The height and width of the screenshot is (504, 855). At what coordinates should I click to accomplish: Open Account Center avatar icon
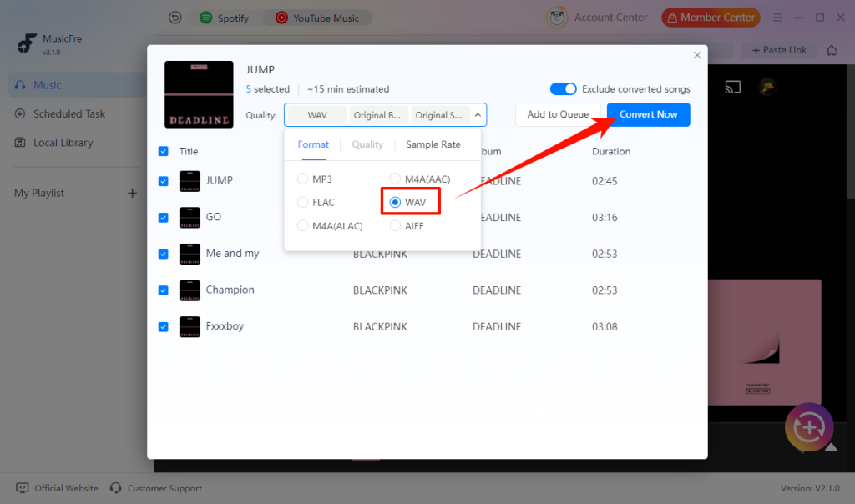[557, 18]
